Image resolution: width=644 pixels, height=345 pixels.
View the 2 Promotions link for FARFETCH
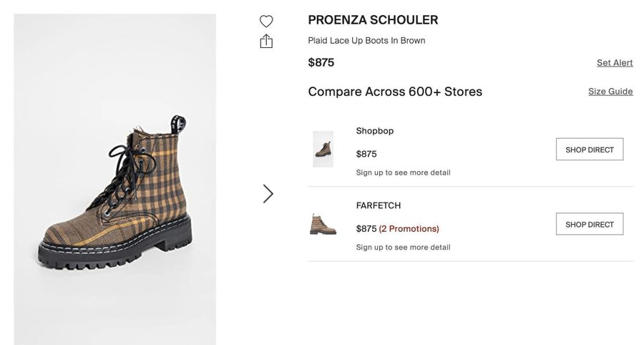[409, 229]
